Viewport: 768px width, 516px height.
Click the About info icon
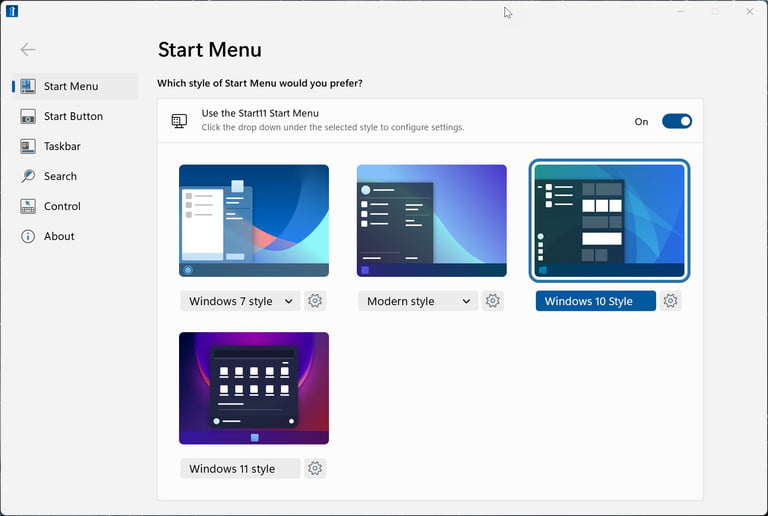point(28,236)
